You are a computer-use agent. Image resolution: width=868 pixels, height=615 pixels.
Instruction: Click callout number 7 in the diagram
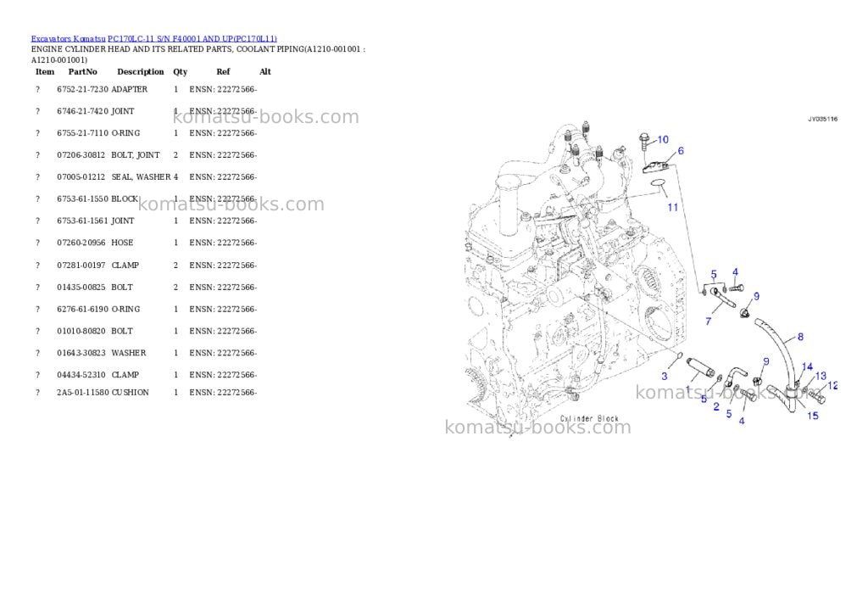coord(708,321)
